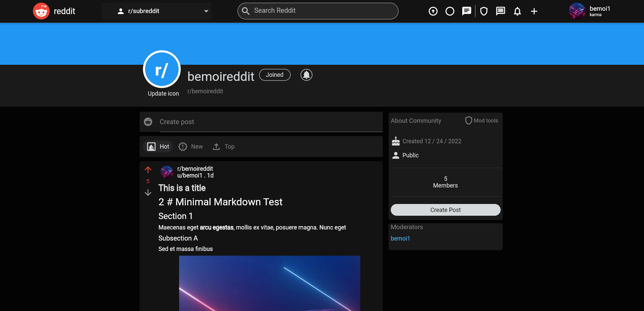This screenshot has width=644, height=311.
Task: Toggle the Joined button
Action: (x=275, y=75)
